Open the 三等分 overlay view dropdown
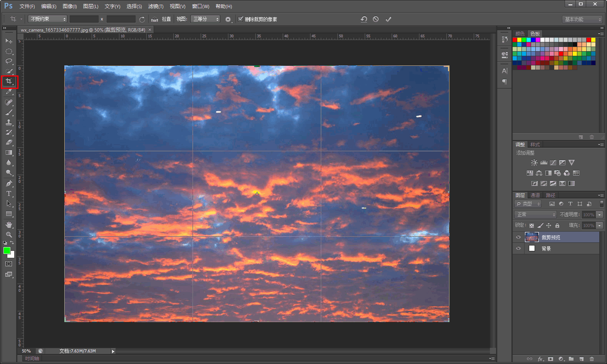The image size is (607, 364). tap(205, 19)
